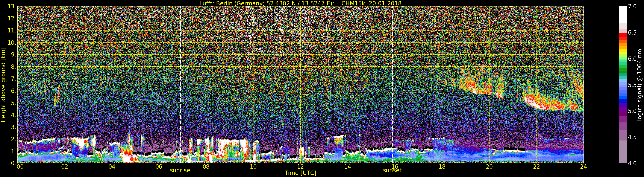The width and height of the screenshot is (644, 177).
Task: Click the x-axis tick label '22'
Action: [x=536, y=167]
